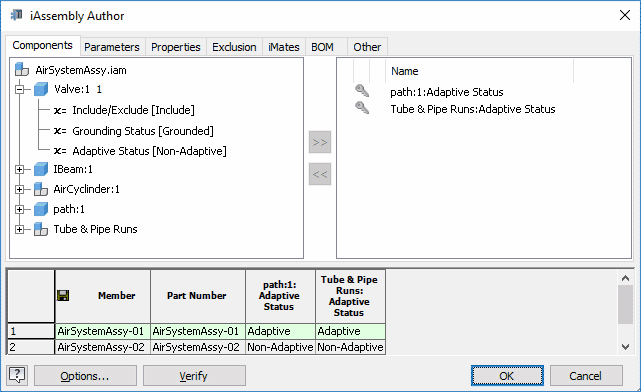Click the AirCyclinder:1 subassembly icon
This screenshot has height=392, width=641.
pyautogui.click(x=41, y=189)
